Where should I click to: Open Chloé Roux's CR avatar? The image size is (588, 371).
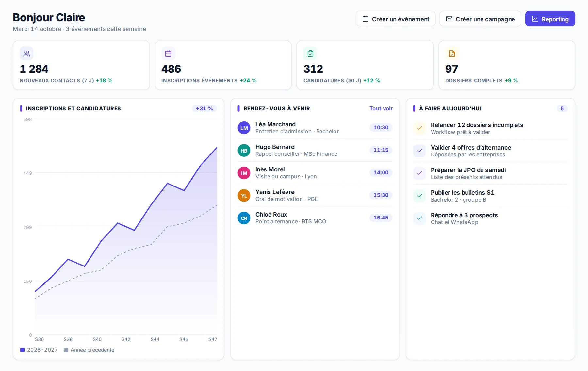[244, 218]
